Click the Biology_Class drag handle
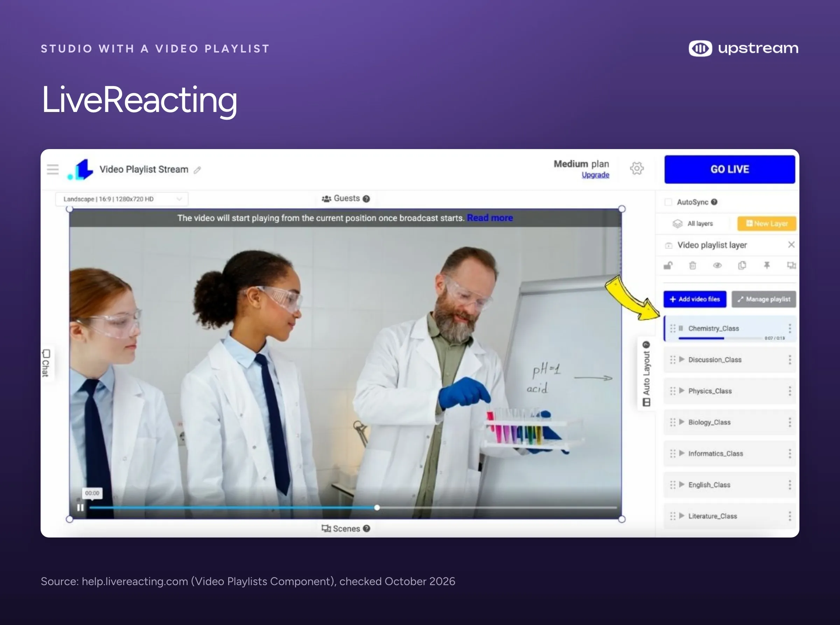Screen dimensions: 840x625 672,422
